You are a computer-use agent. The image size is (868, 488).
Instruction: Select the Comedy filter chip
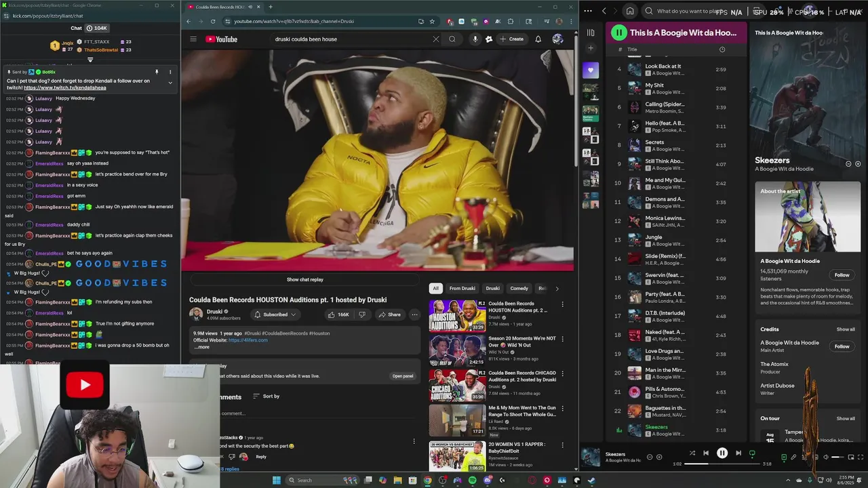click(x=519, y=288)
